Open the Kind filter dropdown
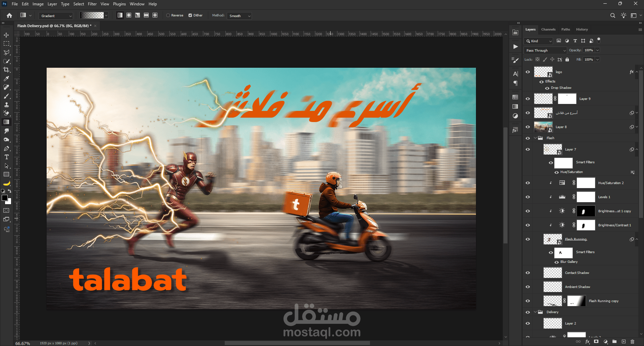The width and height of the screenshot is (644, 346). coord(538,41)
